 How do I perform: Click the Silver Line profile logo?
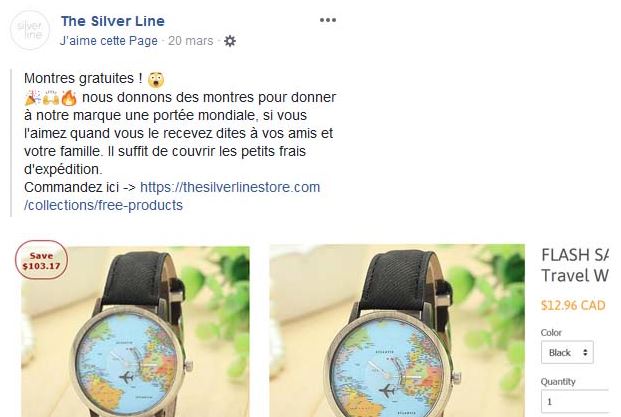30,30
